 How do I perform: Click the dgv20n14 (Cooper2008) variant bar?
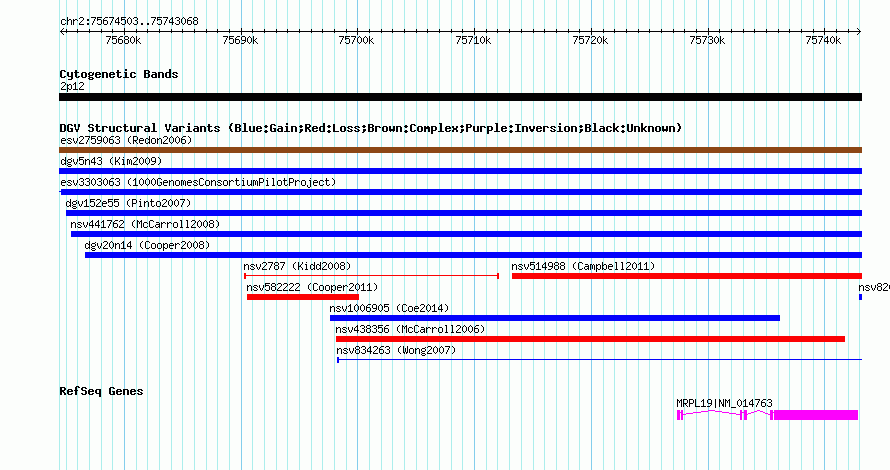click(473, 255)
